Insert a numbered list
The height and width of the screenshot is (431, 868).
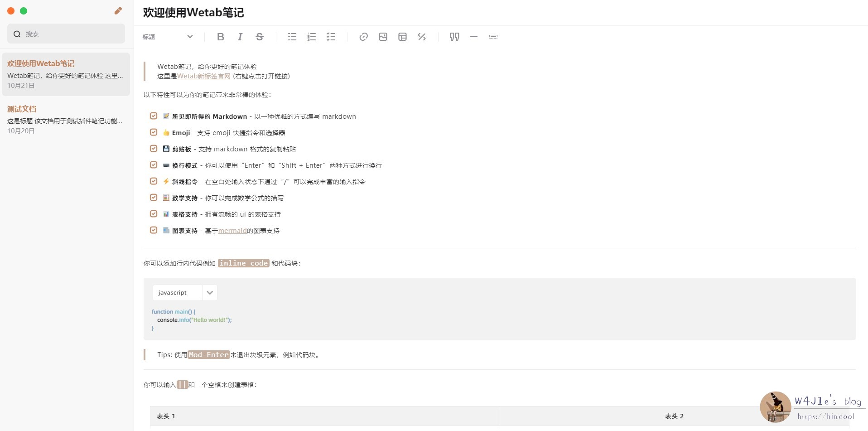[311, 37]
